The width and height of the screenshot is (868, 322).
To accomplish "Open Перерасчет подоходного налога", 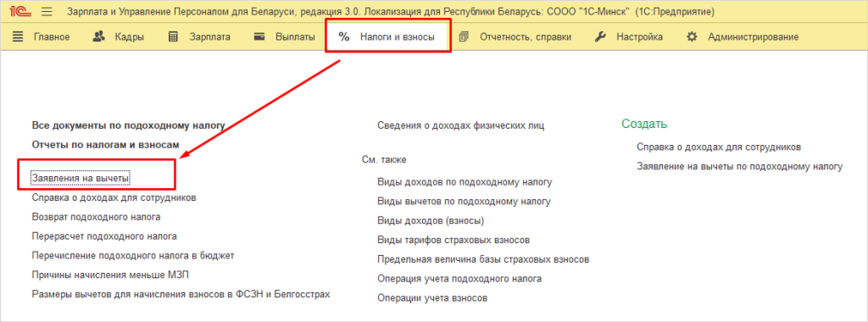I will pos(104,236).
